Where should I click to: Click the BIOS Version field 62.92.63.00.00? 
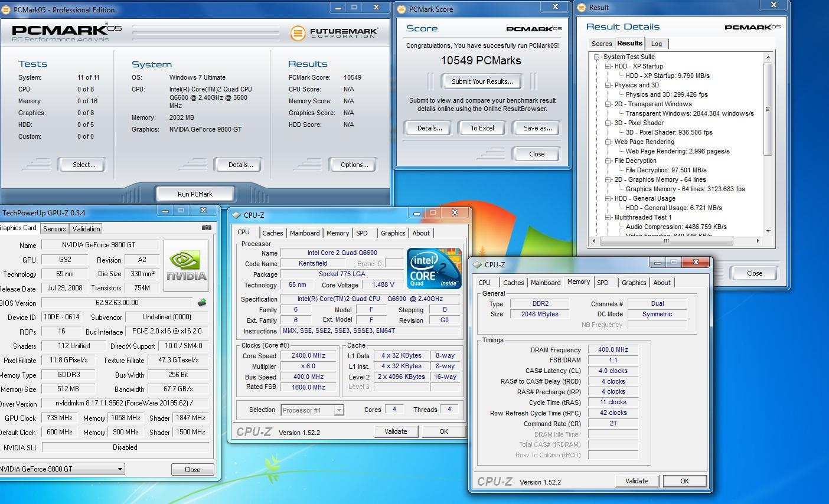click(x=117, y=303)
